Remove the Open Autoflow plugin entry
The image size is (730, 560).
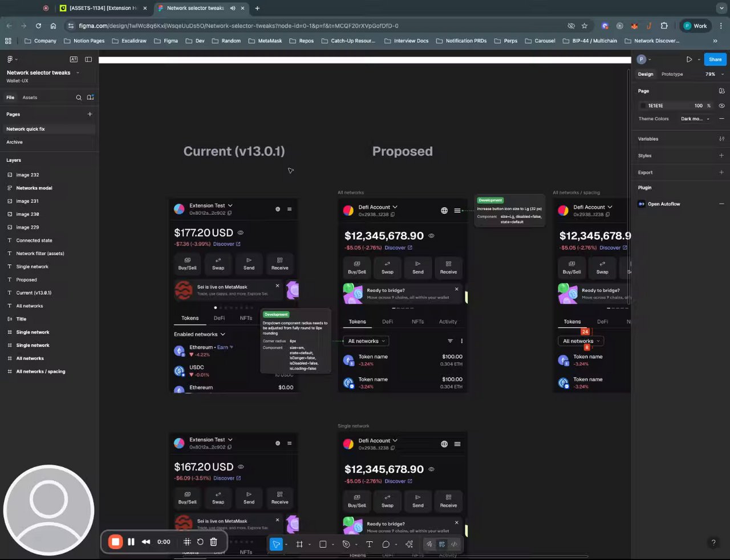tap(721, 204)
